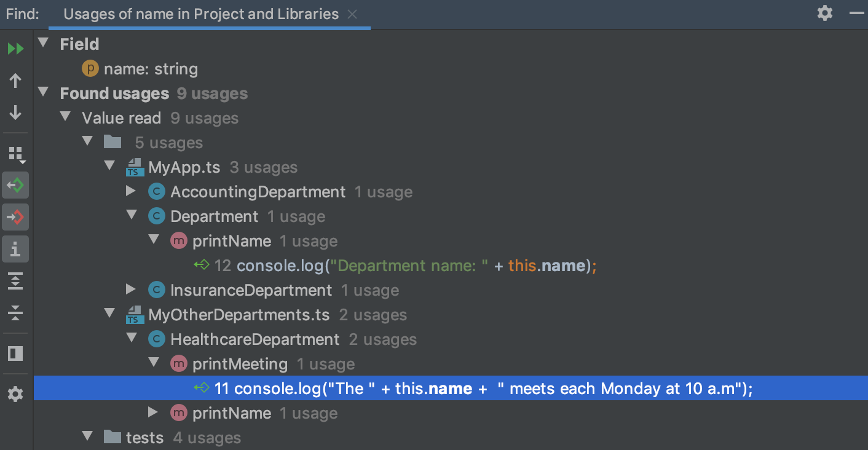
Task: Select the 'Field' heading text
Action: [x=79, y=44]
